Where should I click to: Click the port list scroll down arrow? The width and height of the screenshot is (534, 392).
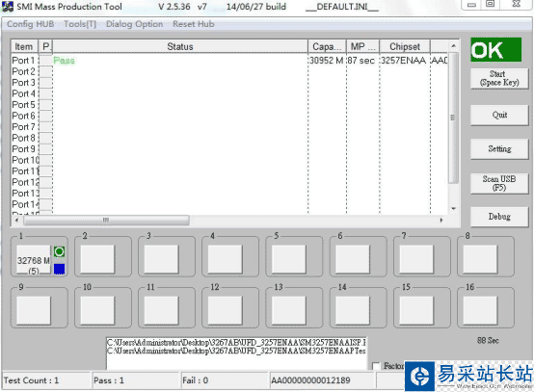point(453,209)
